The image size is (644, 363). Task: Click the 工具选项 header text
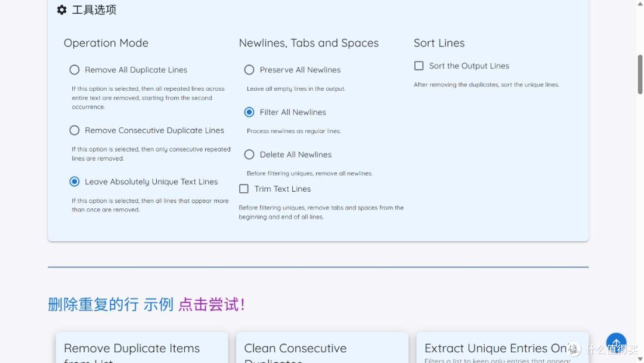(x=94, y=10)
